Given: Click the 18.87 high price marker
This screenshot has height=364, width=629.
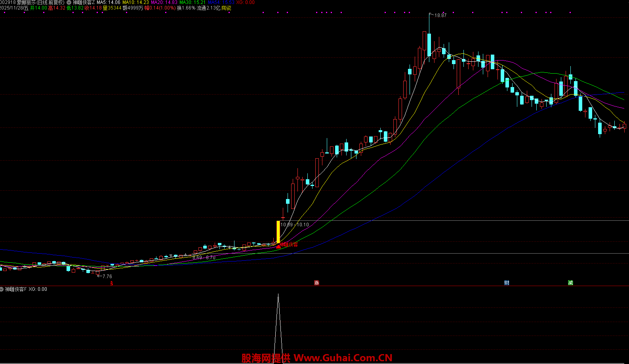Looking at the screenshot, I should tap(440, 15).
